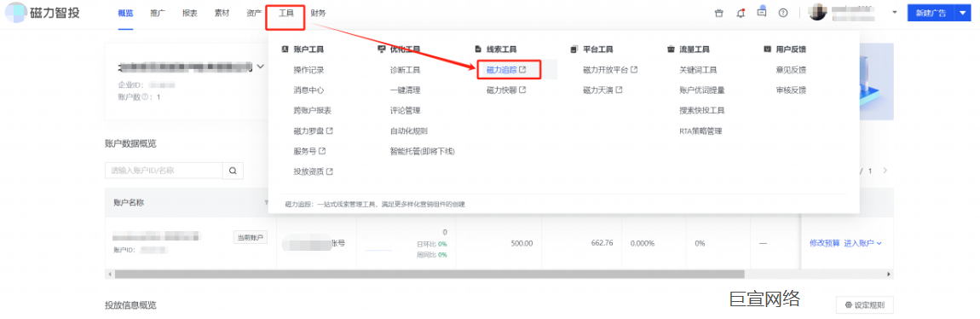Image resolution: width=980 pixels, height=319 pixels.
Task: Click the 平台工具 category icon
Action: click(x=574, y=49)
